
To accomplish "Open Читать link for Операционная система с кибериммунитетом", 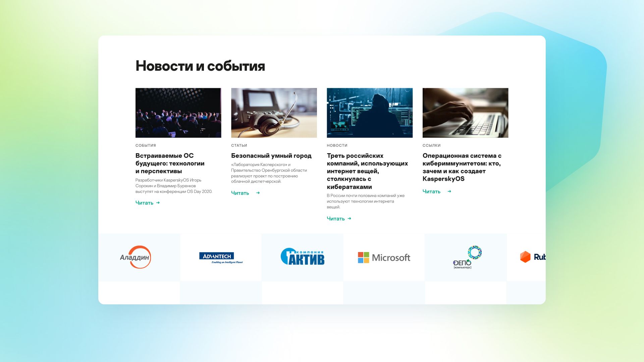I will (431, 191).
